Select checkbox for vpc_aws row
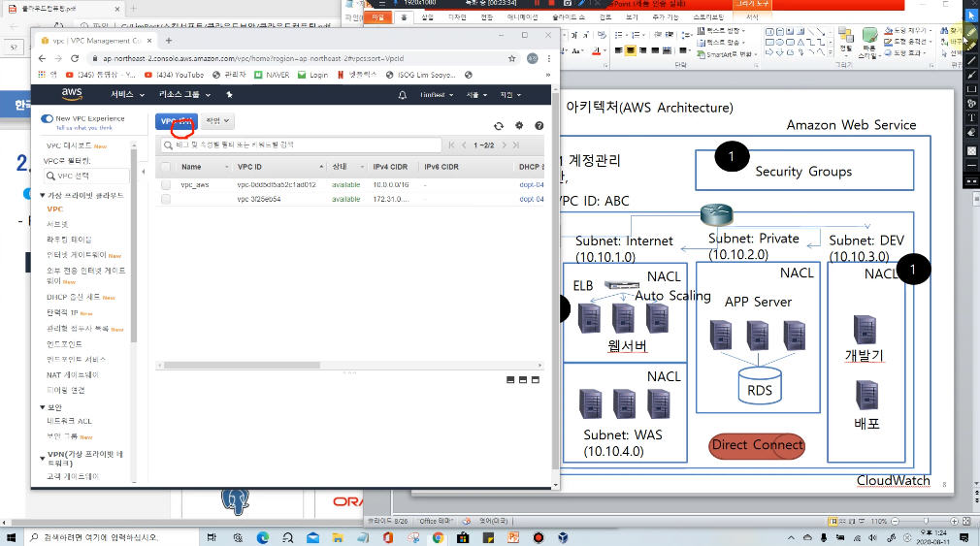 [166, 185]
